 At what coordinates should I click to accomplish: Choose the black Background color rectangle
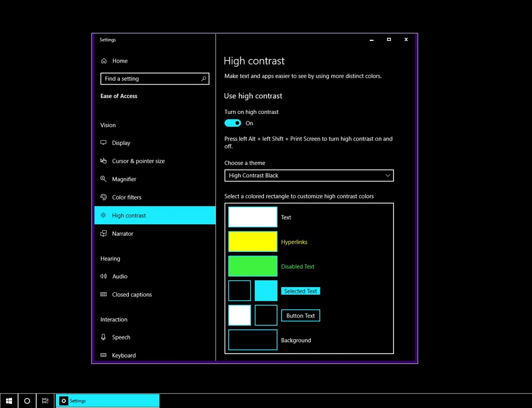click(252, 340)
